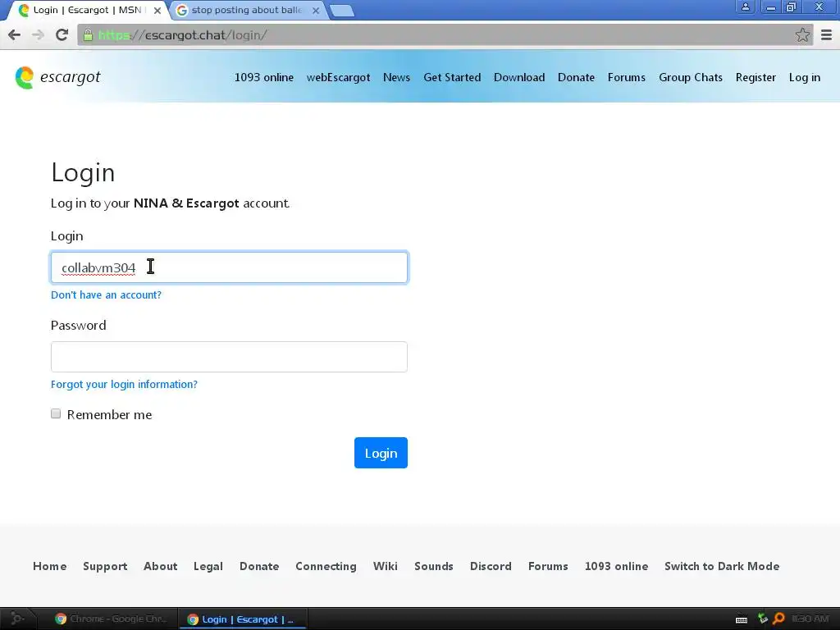The width and height of the screenshot is (840, 630).
Task: Tick the Remember me checkbox
Action: (x=56, y=413)
